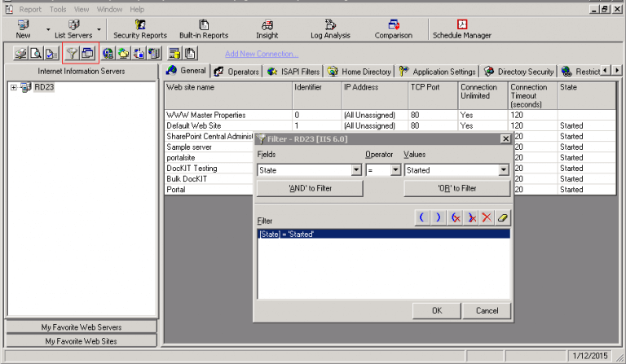Open the dropdown arrow next to New
This screenshot has width=626, height=364.
48,29
